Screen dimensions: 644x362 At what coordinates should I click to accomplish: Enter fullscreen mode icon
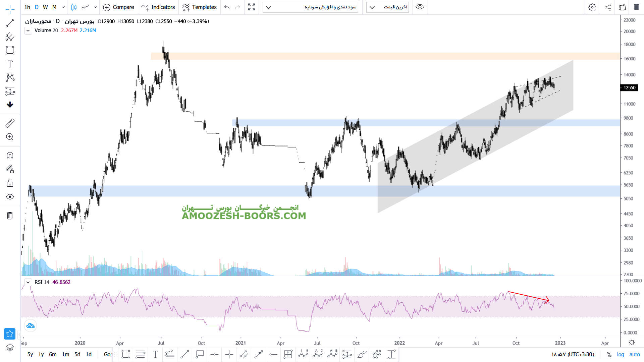pyautogui.click(x=252, y=7)
